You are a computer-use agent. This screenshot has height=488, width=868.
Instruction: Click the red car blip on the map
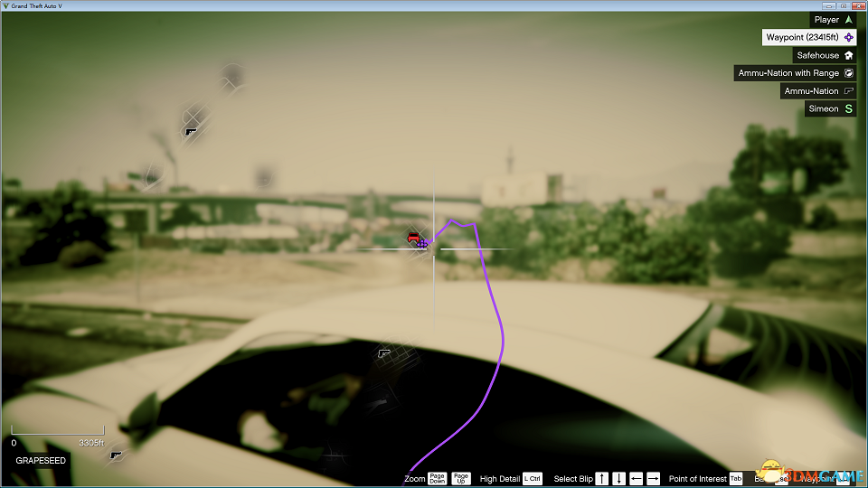pyautogui.click(x=413, y=238)
